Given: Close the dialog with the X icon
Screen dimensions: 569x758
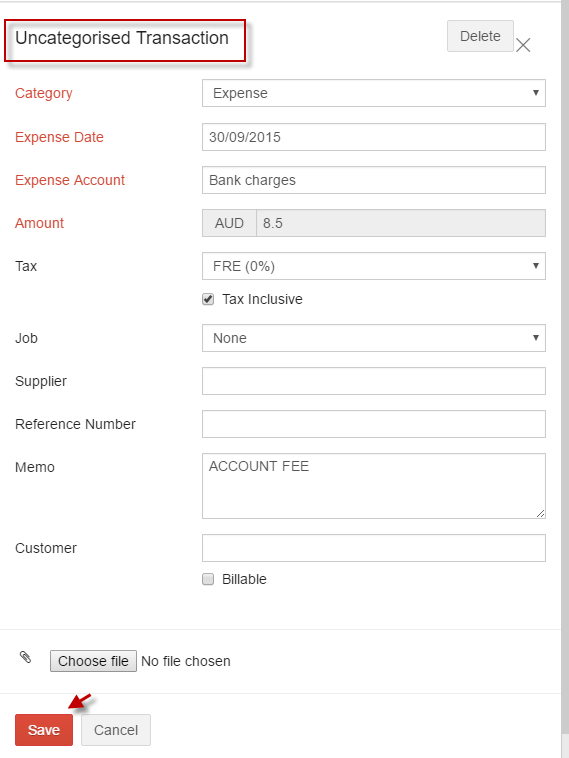Looking at the screenshot, I should point(523,45).
